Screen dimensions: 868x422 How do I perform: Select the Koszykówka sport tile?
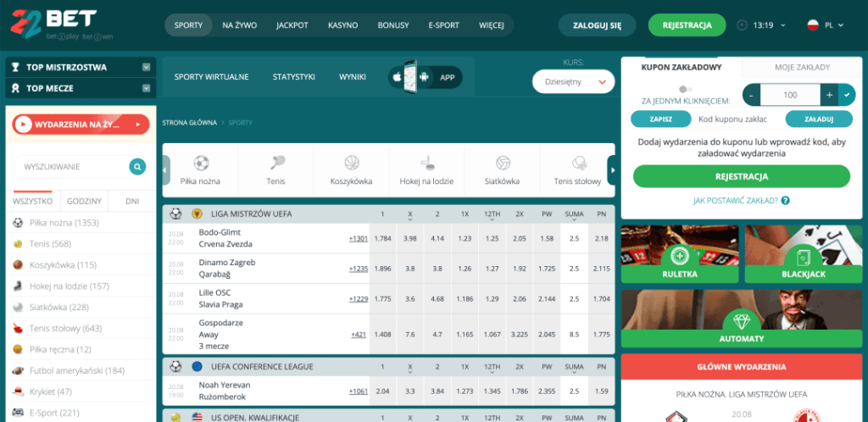tap(352, 169)
